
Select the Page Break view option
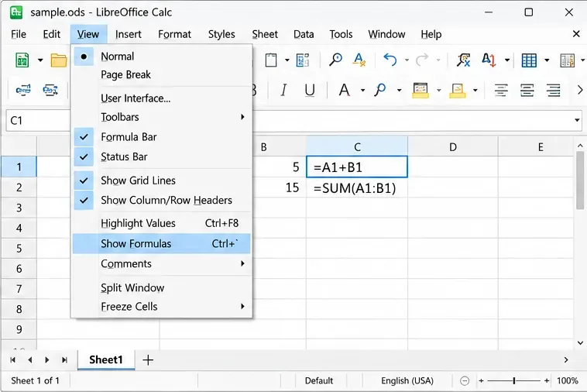pyautogui.click(x=161, y=74)
